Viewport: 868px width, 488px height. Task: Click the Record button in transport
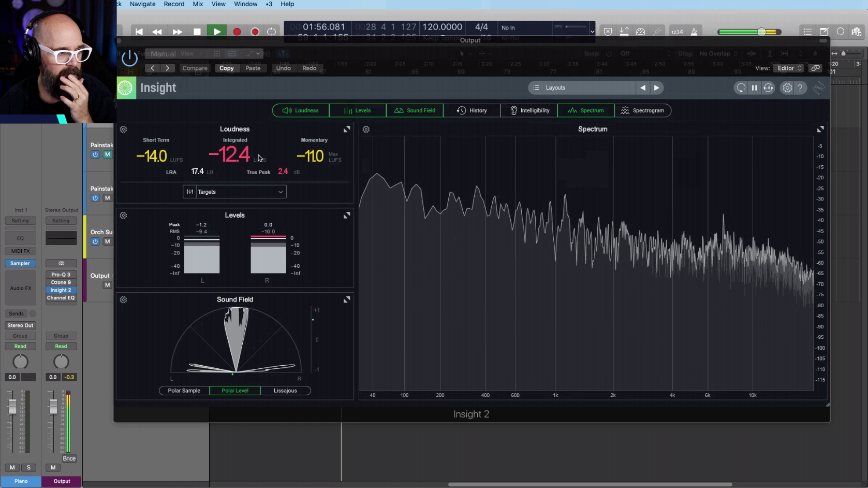click(x=237, y=32)
